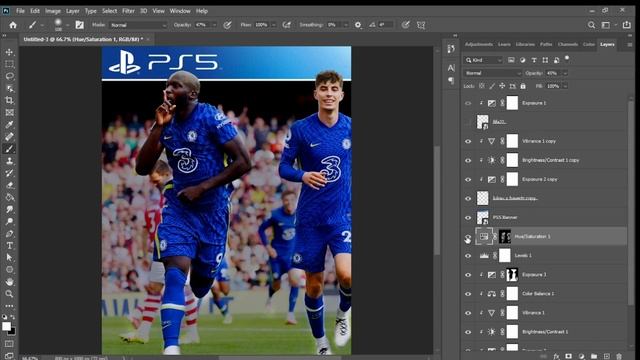The image size is (640, 360).
Task: Hide the Brightness/Contrast 1 copy layer
Action: point(468,160)
